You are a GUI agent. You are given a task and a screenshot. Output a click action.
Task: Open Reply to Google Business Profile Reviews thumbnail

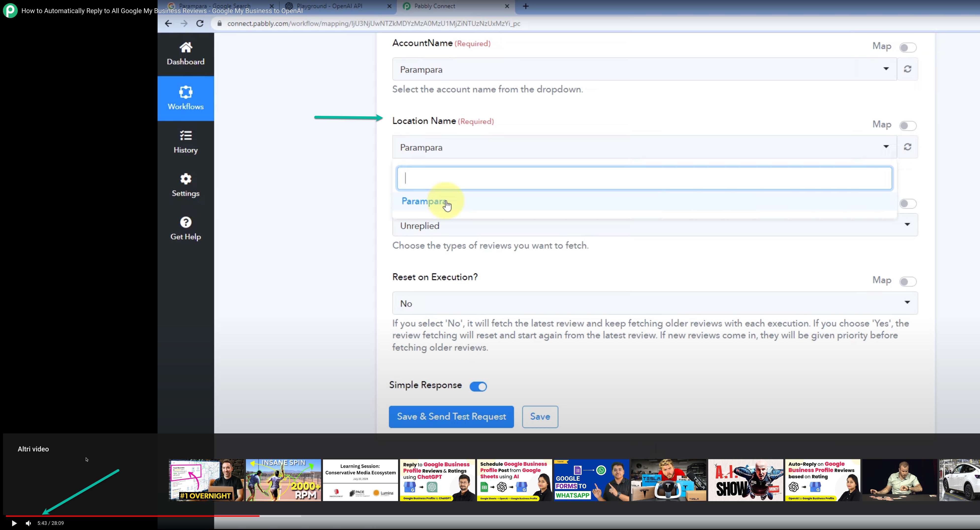(437, 480)
